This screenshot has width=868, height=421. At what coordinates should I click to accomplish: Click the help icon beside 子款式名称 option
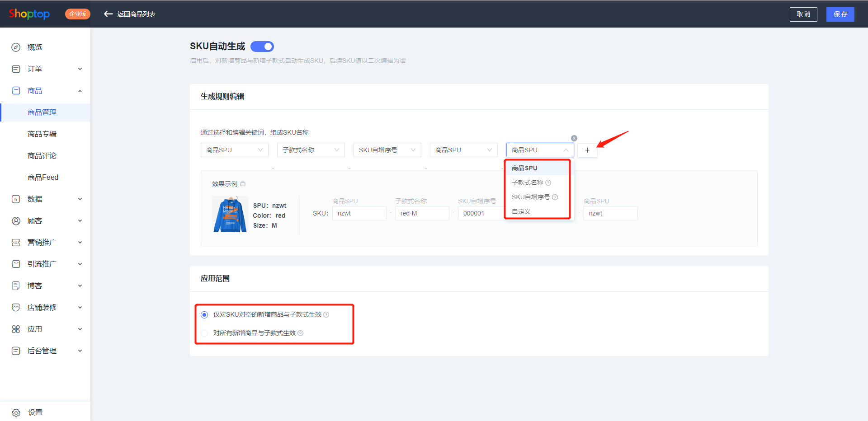[548, 183]
